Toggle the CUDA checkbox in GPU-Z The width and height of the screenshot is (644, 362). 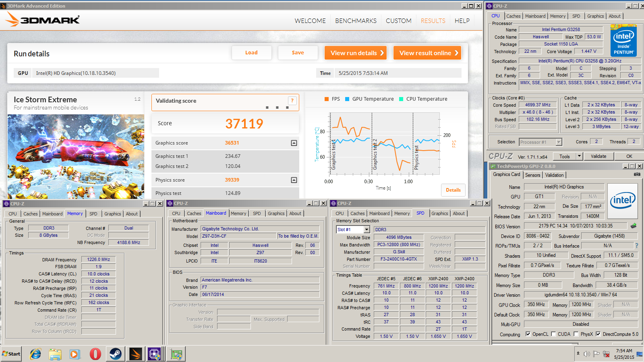553,334
